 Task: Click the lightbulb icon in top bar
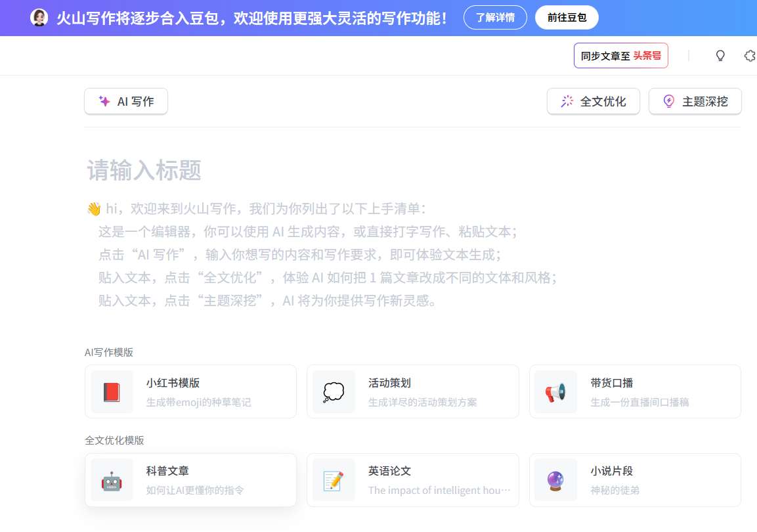(720, 56)
